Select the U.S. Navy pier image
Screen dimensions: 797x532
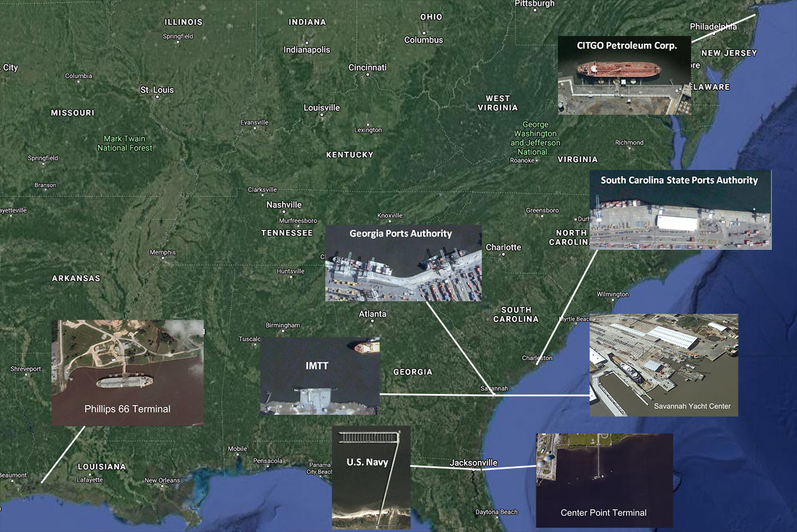[371, 477]
